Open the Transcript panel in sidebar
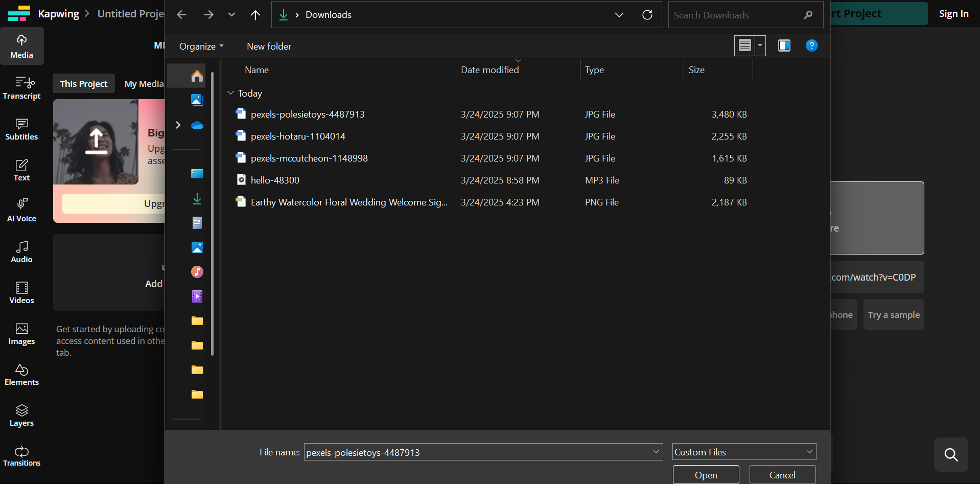The height and width of the screenshot is (484, 980). 21,87
